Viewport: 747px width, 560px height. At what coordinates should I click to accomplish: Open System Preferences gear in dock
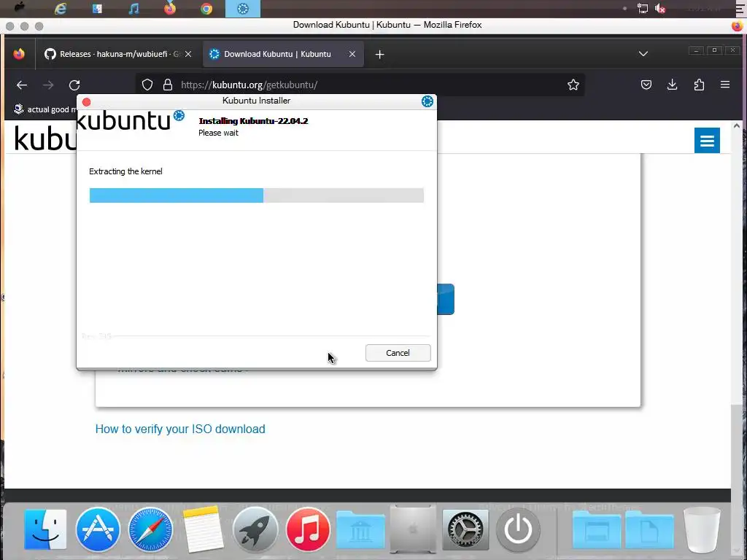465,529
